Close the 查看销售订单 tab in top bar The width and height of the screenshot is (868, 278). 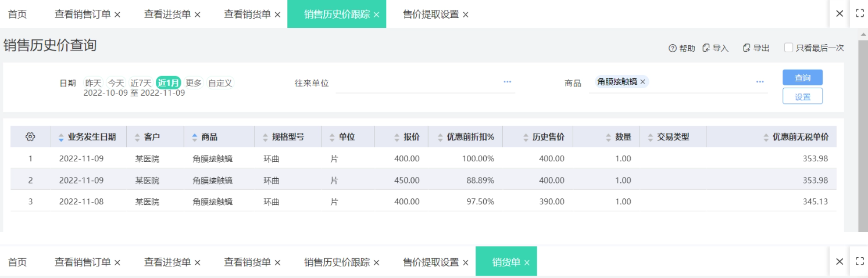[x=117, y=15]
